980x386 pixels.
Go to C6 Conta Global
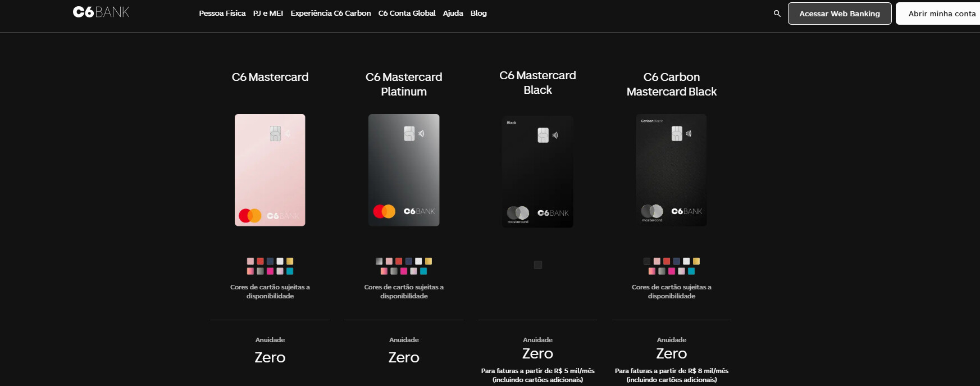tap(407, 13)
